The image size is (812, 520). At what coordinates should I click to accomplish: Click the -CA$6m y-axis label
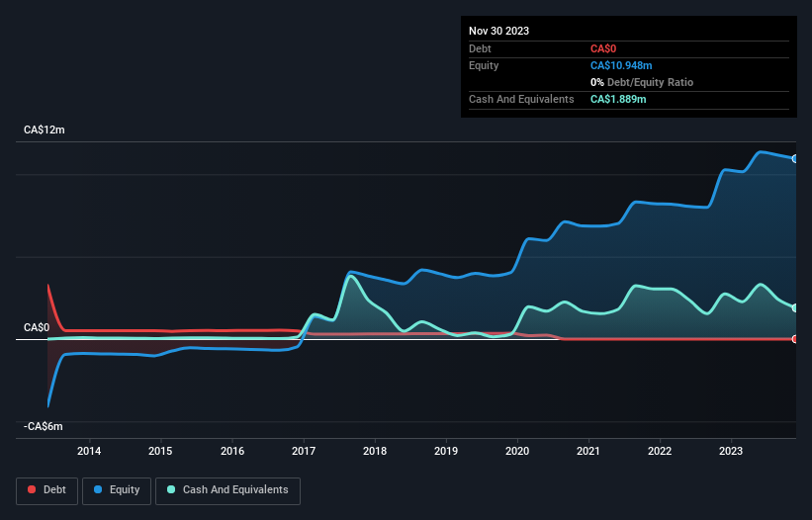click(43, 426)
